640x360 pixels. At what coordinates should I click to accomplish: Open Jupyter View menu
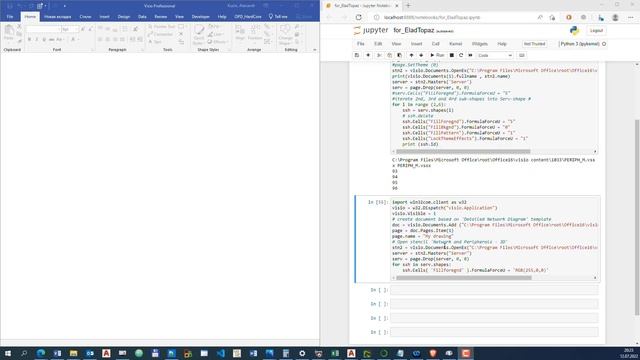396,44
